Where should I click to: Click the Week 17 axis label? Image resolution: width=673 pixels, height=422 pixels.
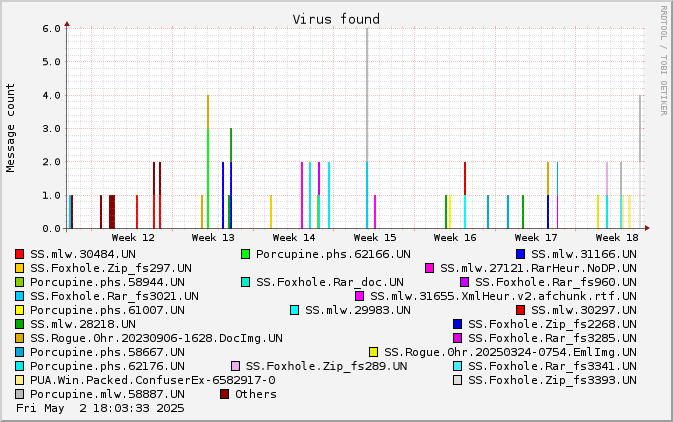click(536, 238)
